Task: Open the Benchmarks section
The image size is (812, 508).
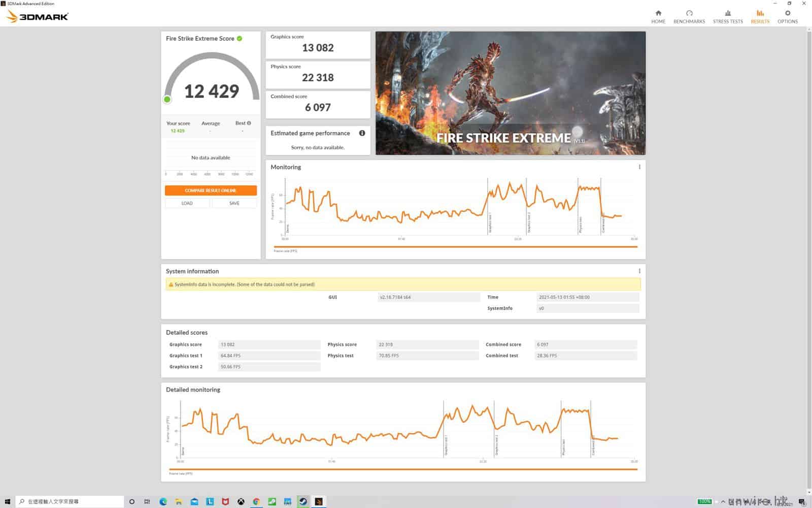Action: coord(689,16)
